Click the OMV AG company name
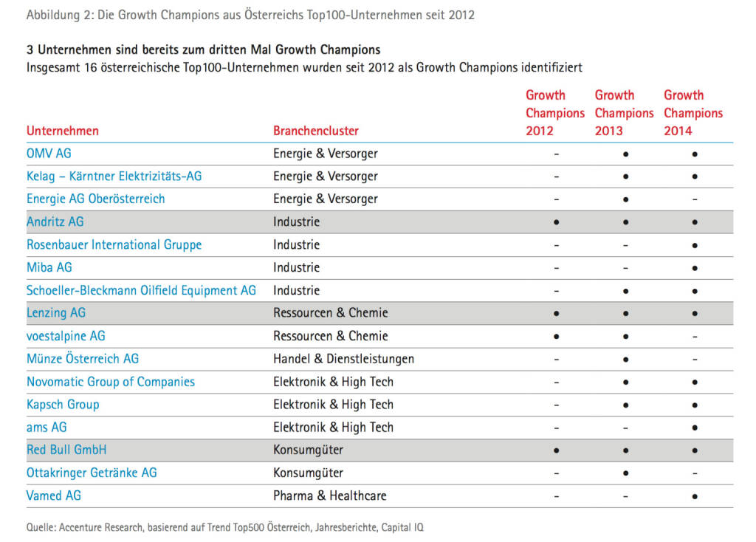Screen dimensions: 756x542 point(49,154)
